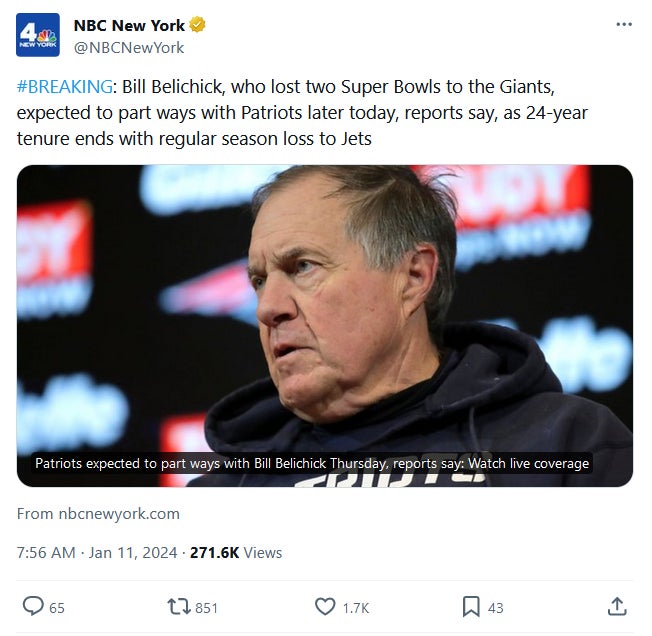Open the Bill Belichick article image
Screen dimensions: 652x636
click(325, 300)
